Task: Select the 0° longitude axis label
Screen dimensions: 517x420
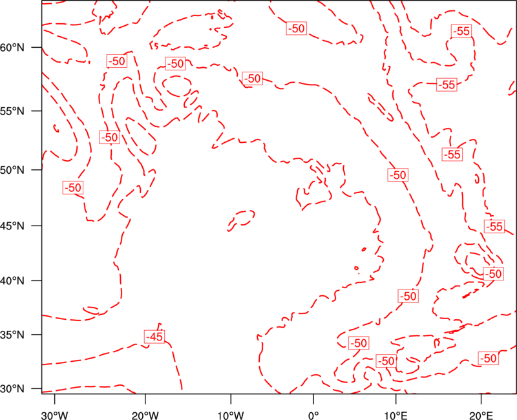Action: coord(313,415)
